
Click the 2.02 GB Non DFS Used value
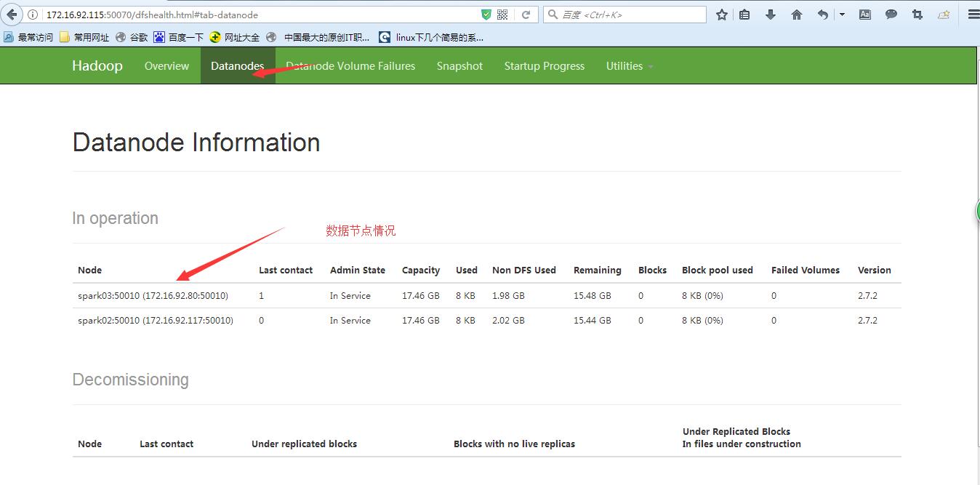508,321
